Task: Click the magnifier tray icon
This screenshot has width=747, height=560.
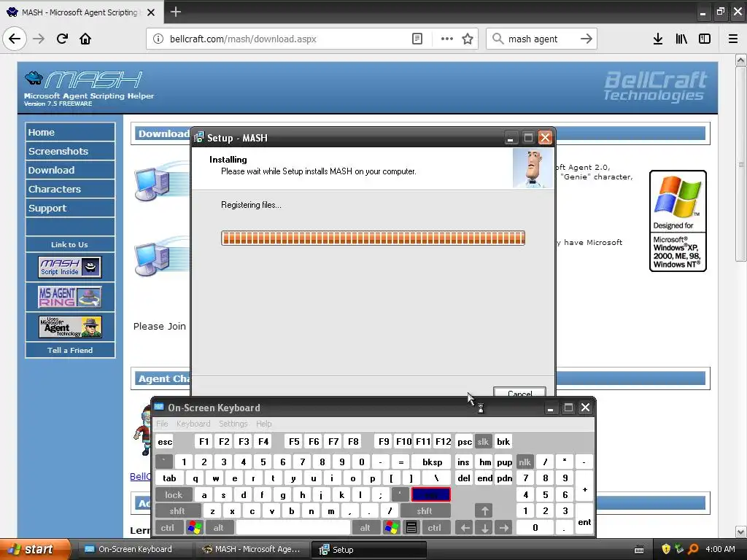Action: point(693,549)
